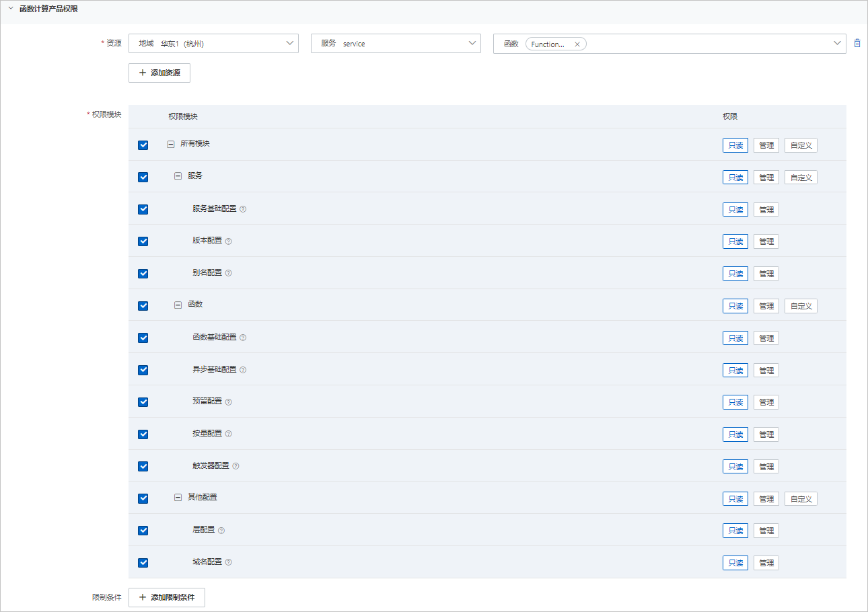Viewport: 868px width, 612px height.
Task: Collapse the 函数计算产品权限 section chevron
Action: [x=10, y=8]
